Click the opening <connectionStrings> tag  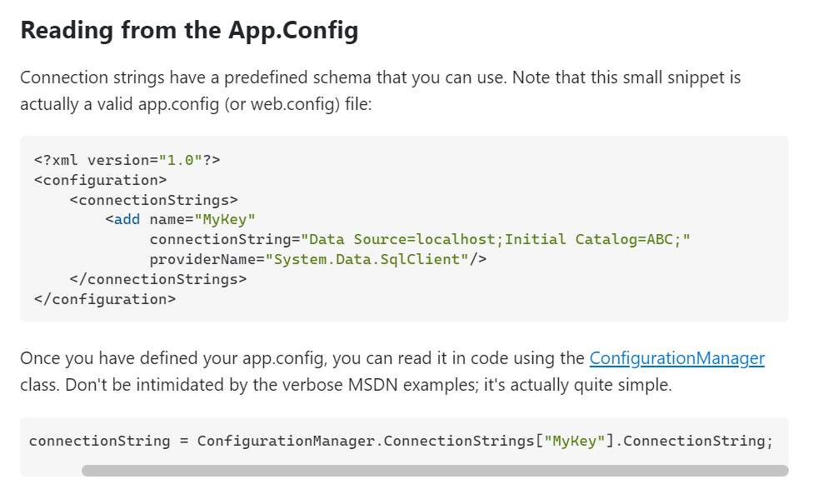tap(154, 200)
